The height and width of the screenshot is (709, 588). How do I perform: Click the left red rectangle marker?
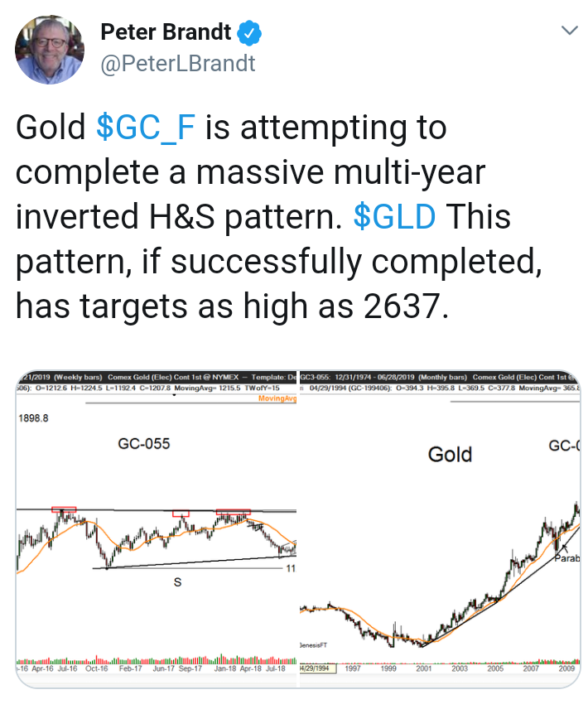[x=64, y=509]
